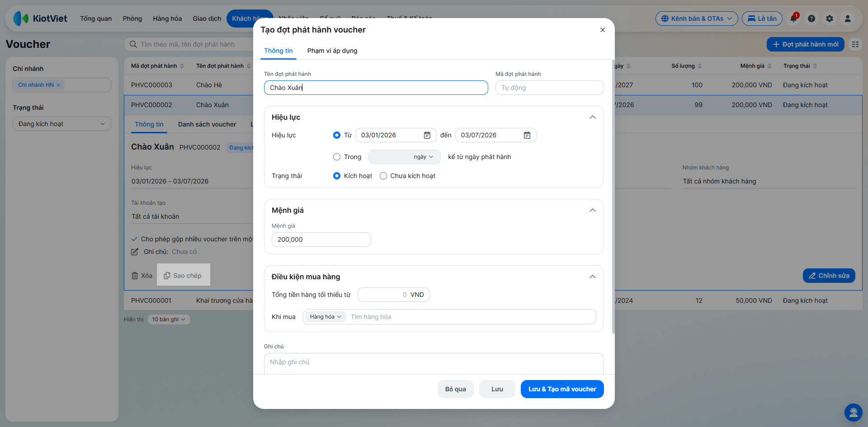The width and height of the screenshot is (868, 427).
Task: Select the Từ date range radio button
Action: coord(336,135)
